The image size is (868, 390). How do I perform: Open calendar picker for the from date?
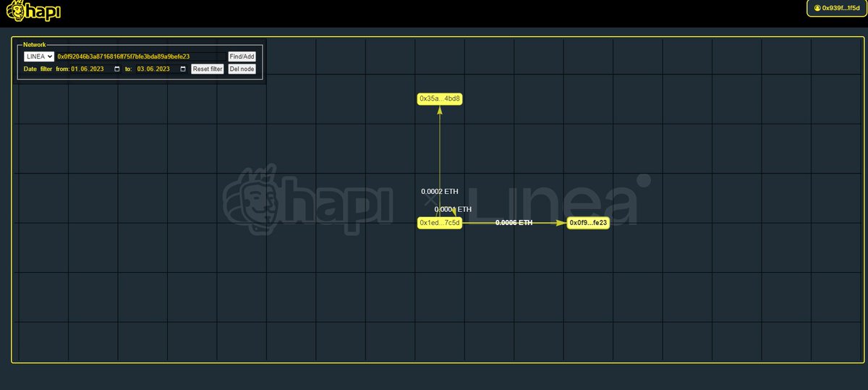(117, 69)
